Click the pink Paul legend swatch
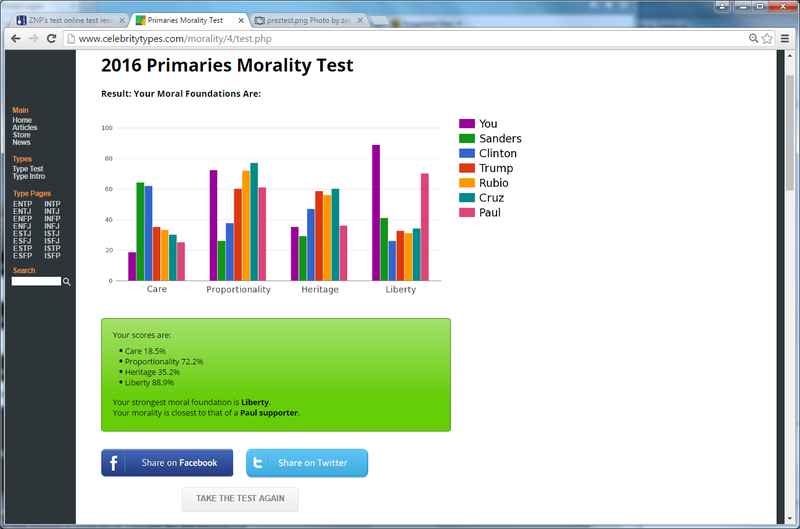 (467, 212)
